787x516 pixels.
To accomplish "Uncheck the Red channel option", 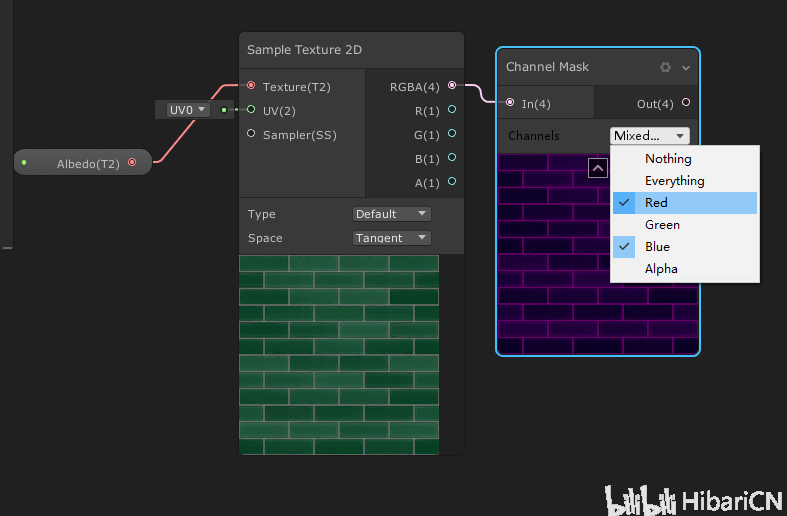I will coord(685,203).
